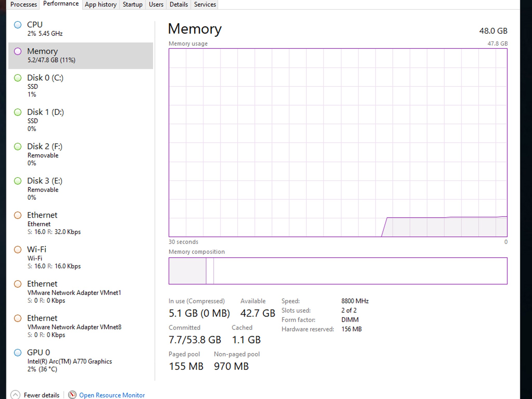Open the App history tab
Image resolution: width=532 pixels, height=399 pixels.
101,4
